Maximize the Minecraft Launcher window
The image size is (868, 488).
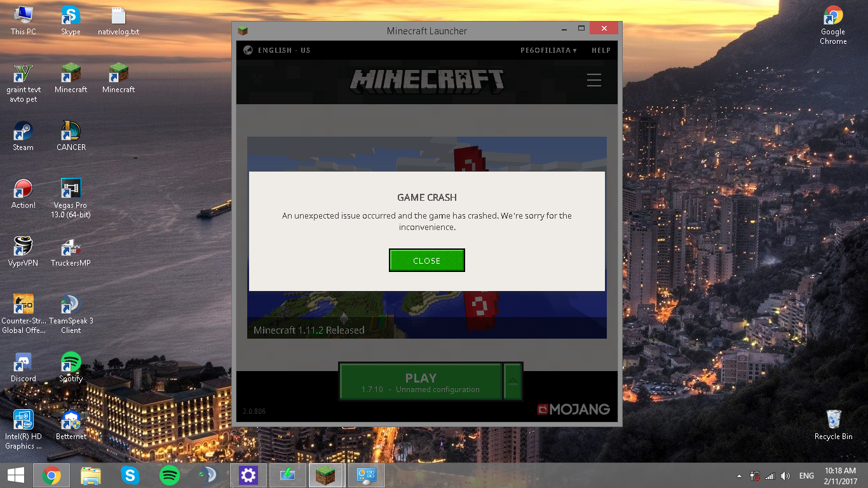[x=581, y=29]
